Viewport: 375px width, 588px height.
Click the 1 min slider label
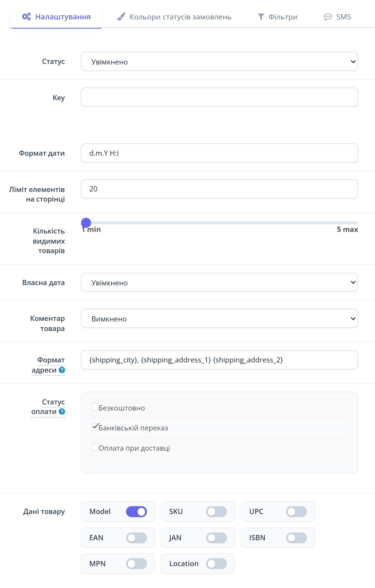[x=91, y=229]
